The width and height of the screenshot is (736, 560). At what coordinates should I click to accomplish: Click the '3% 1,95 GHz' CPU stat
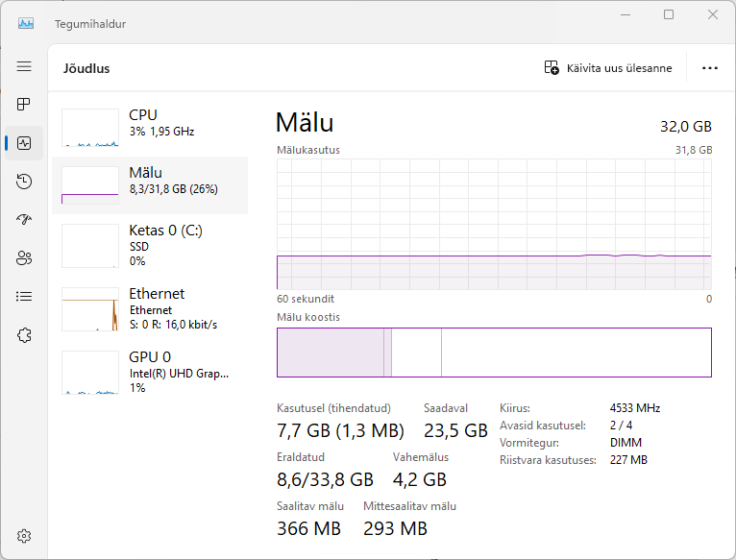tap(162, 132)
